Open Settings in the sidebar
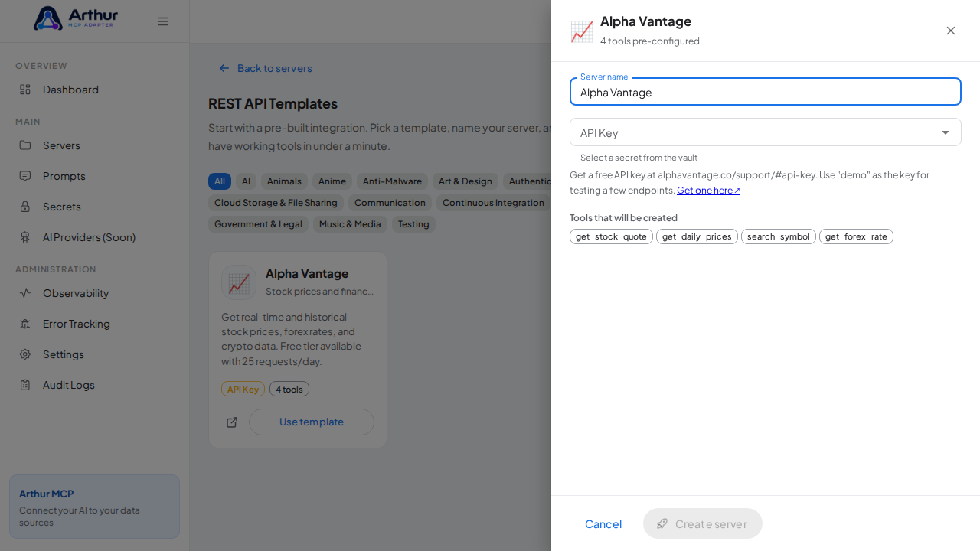The height and width of the screenshot is (551, 980). (x=94, y=354)
